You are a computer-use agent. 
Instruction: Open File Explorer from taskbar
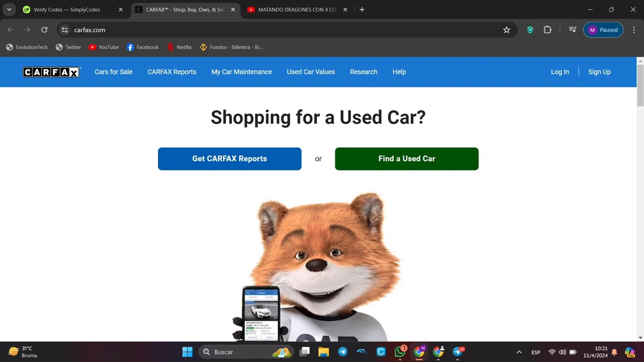(x=324, y=352)
